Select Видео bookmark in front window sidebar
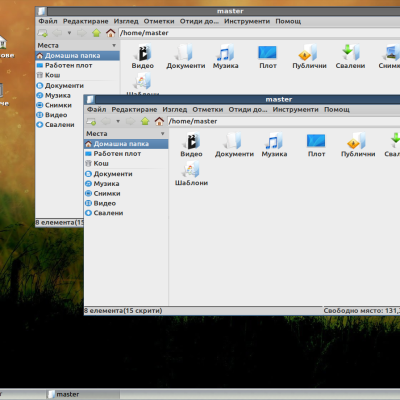Image resolution: width=400 pixels, height=400 pixels. pos(126,203)
